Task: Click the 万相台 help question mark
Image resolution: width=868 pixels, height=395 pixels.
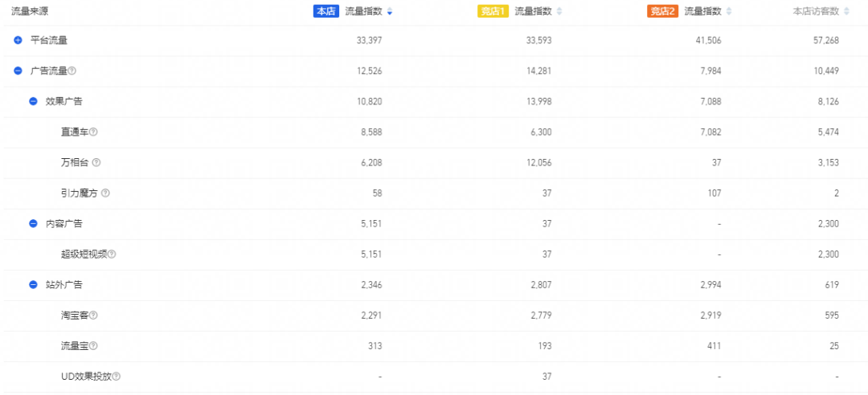Action: click(x=96, y=163)
